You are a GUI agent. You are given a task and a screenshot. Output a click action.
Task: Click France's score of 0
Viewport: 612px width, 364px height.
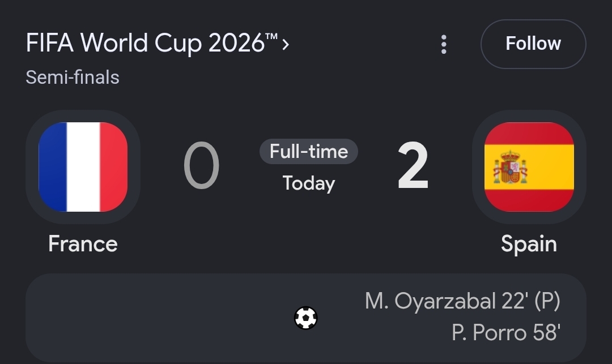click(x=201, y=165)
